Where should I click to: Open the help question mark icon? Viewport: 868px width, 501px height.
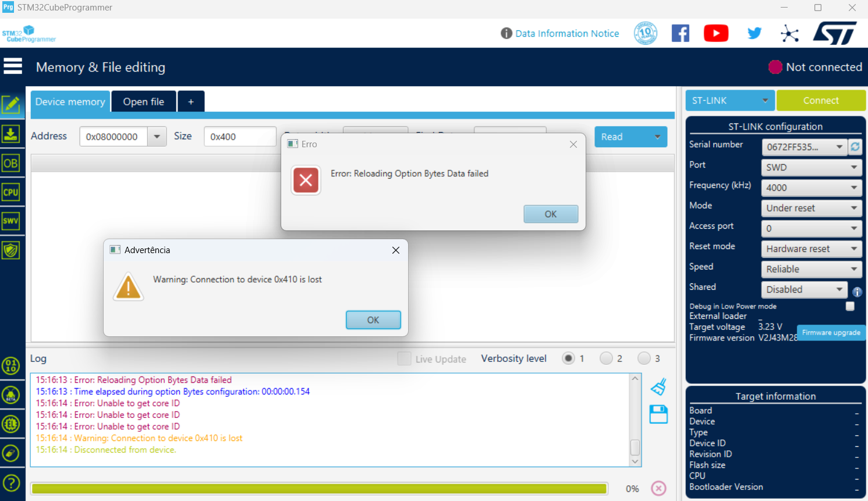point(10,482)
